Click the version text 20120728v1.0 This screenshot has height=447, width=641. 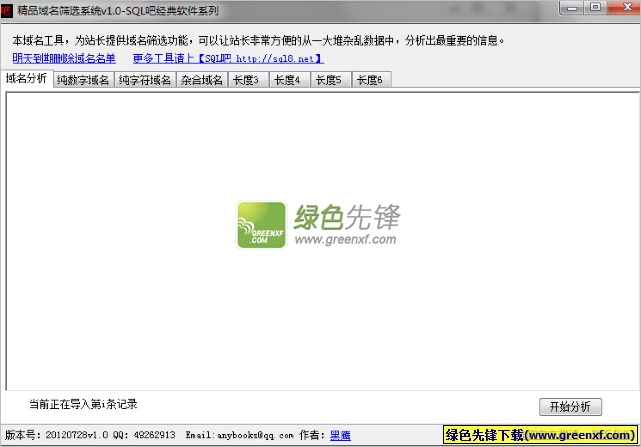coord(77,435)
